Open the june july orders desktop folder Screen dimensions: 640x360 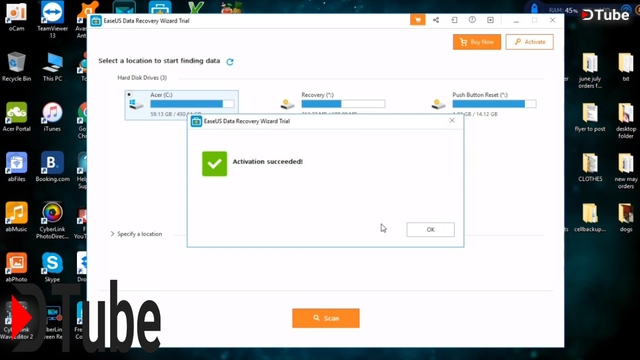pos(590,71)
